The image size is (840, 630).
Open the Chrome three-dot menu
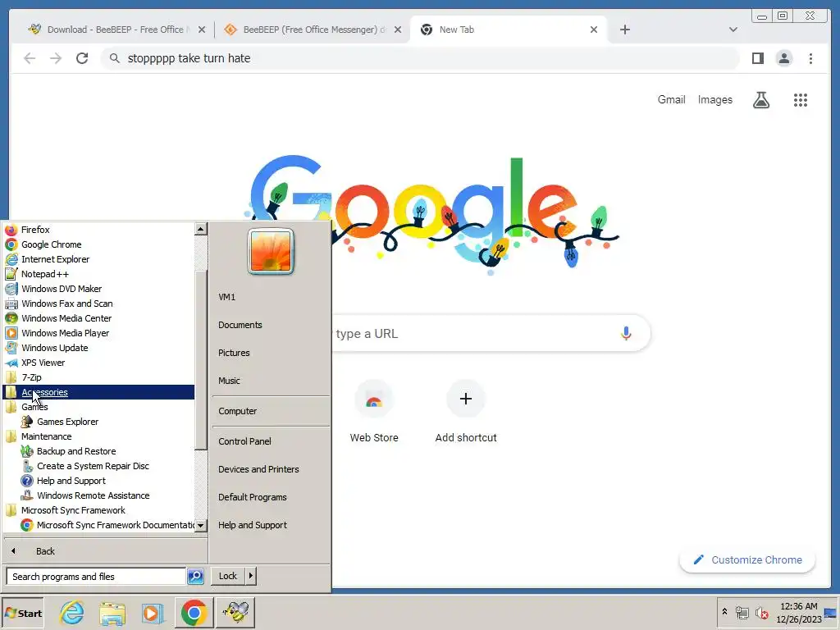[810, 58]
